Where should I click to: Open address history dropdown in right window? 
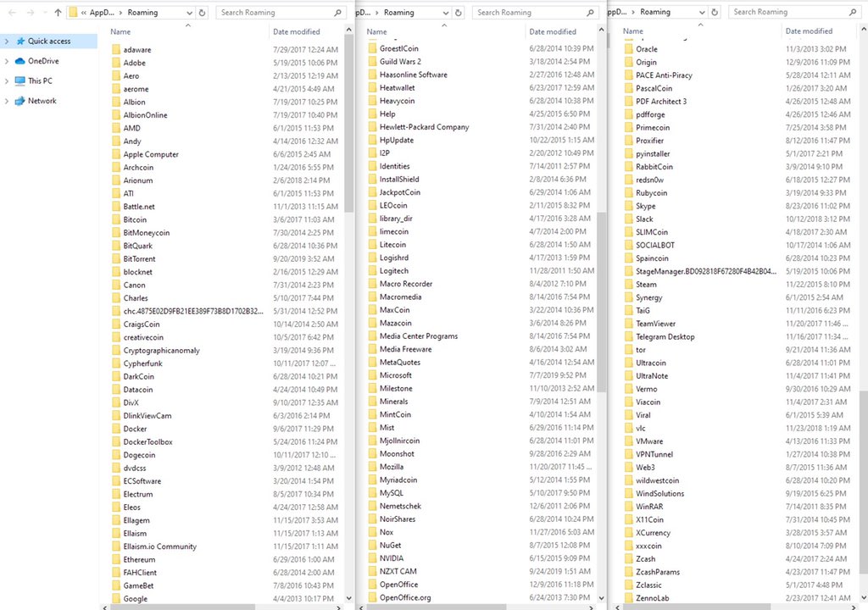[x=702, y=12]
